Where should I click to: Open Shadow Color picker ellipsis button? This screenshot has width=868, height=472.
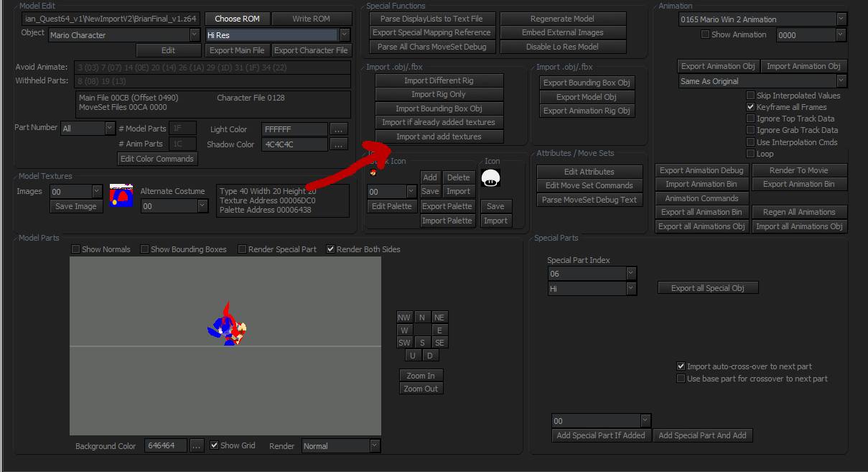pyautogui.click(x=339, y=144)
